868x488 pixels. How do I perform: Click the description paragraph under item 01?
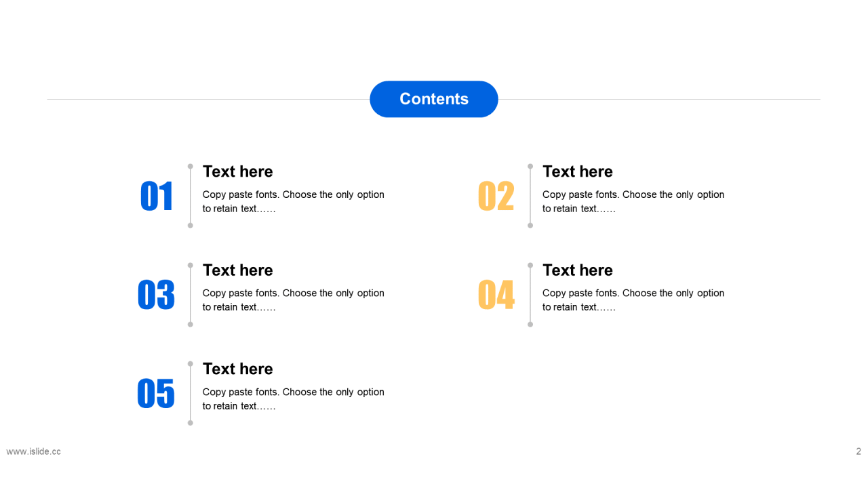(294, 201)
